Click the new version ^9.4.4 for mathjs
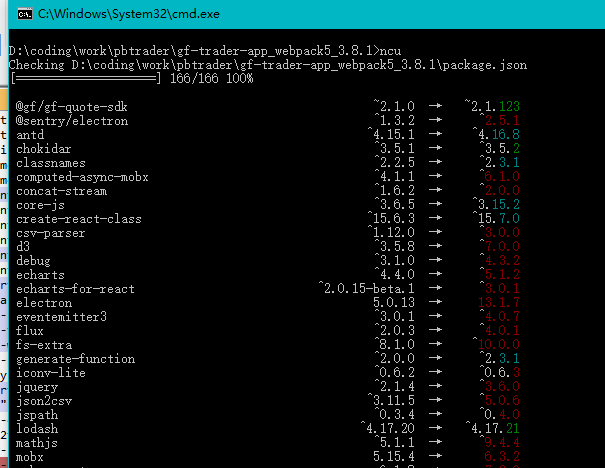Viewport: 605px width, 468px height. coord(500,442)
